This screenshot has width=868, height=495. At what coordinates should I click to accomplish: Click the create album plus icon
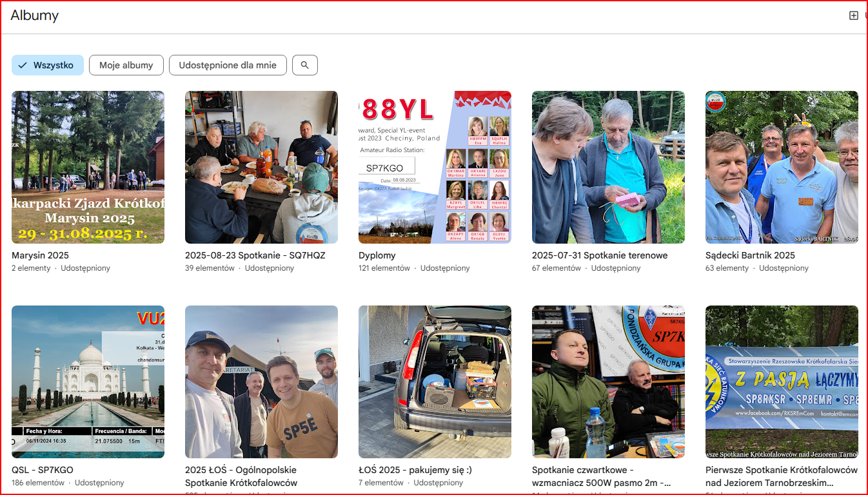click(853, 15)
